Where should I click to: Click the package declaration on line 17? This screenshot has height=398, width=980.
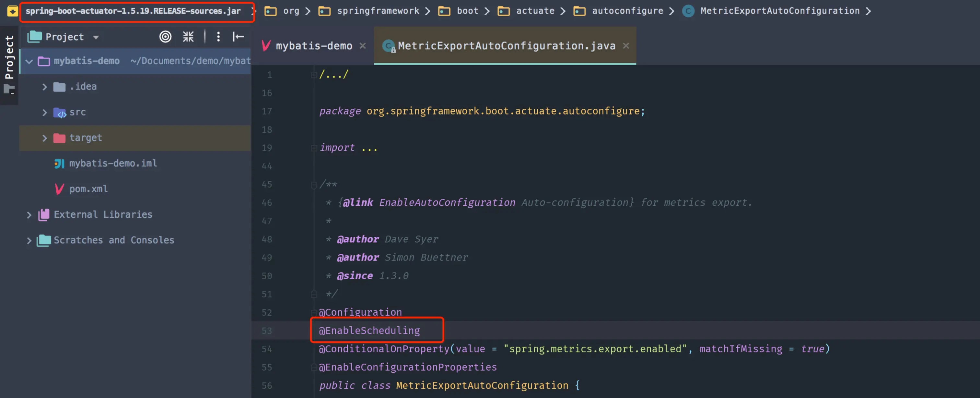(x=482, y=111)
